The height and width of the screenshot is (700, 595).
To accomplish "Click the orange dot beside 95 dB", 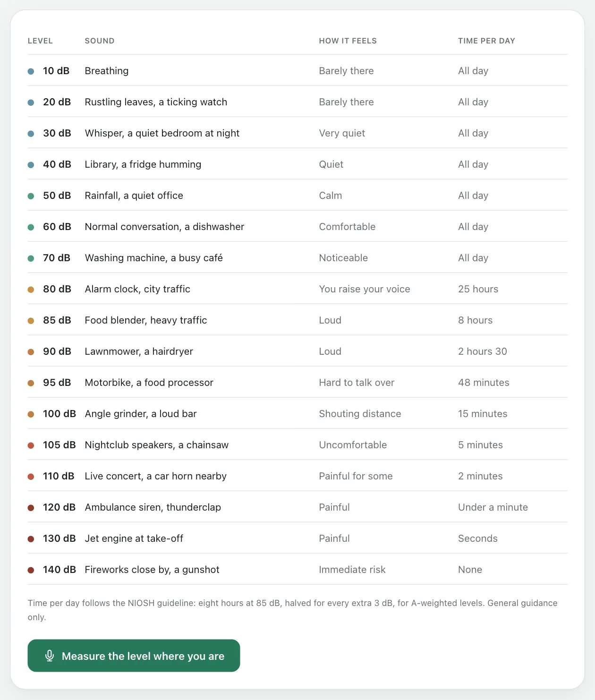I will [31, 383].
